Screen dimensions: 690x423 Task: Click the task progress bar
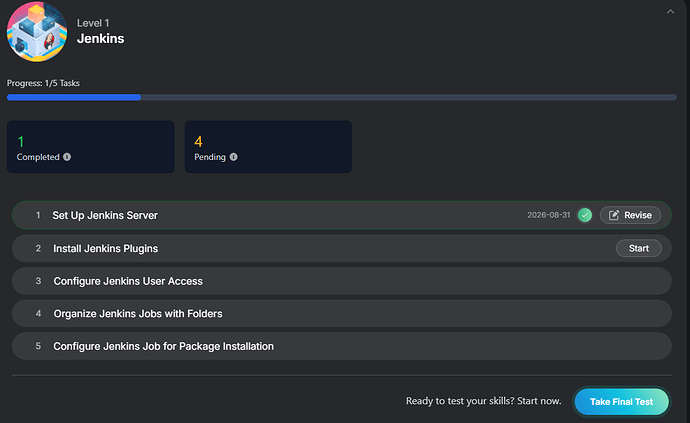pyautogui.click(x=341, y=97)
